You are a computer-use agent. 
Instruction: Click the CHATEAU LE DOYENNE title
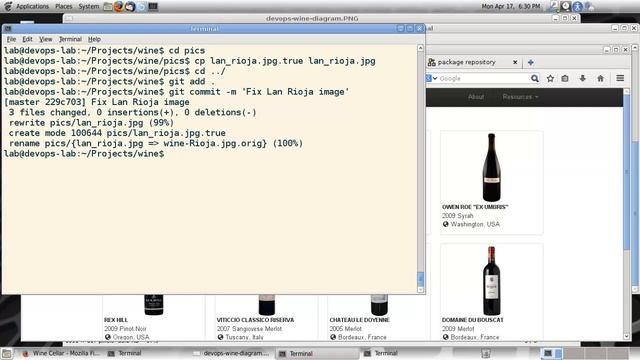click(x=360, y=320)
